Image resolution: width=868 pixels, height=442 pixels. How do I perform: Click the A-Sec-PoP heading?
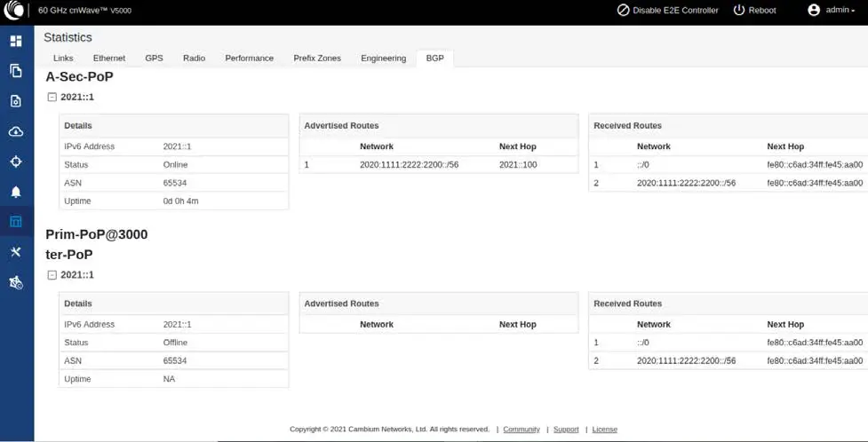click(x=79, y=77)
